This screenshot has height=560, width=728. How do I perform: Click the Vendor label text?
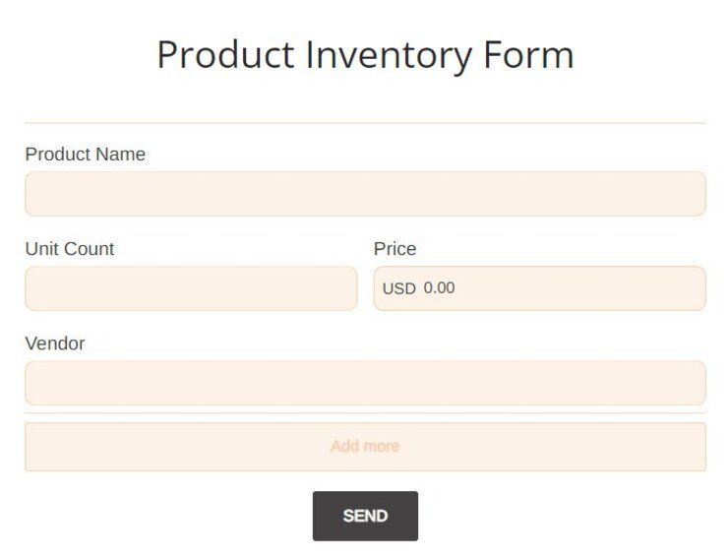[x=55, y=343]
